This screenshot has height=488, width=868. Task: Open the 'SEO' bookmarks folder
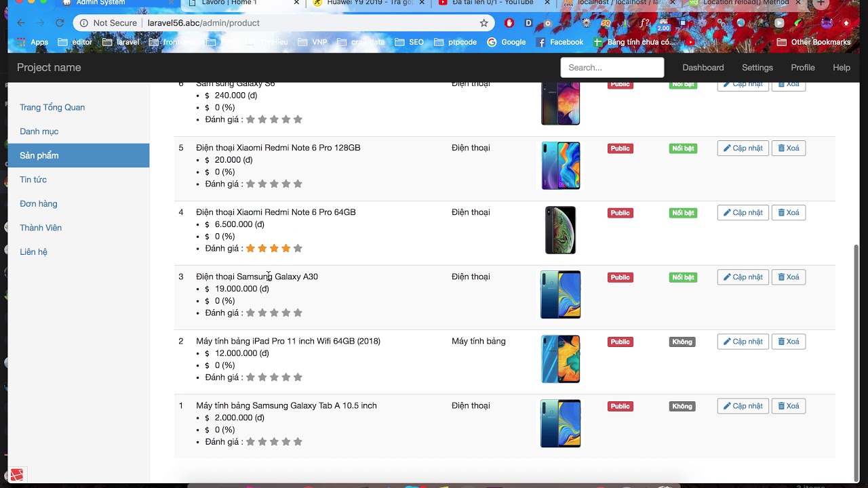pyautogui.click(x=410, y=42)
